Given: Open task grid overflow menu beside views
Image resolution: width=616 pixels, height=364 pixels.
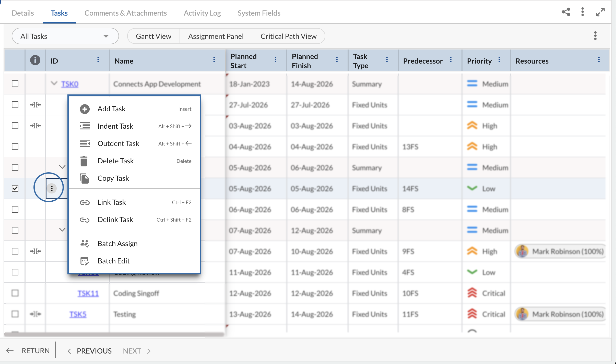Looking at the screenshot, I should 595,36.
